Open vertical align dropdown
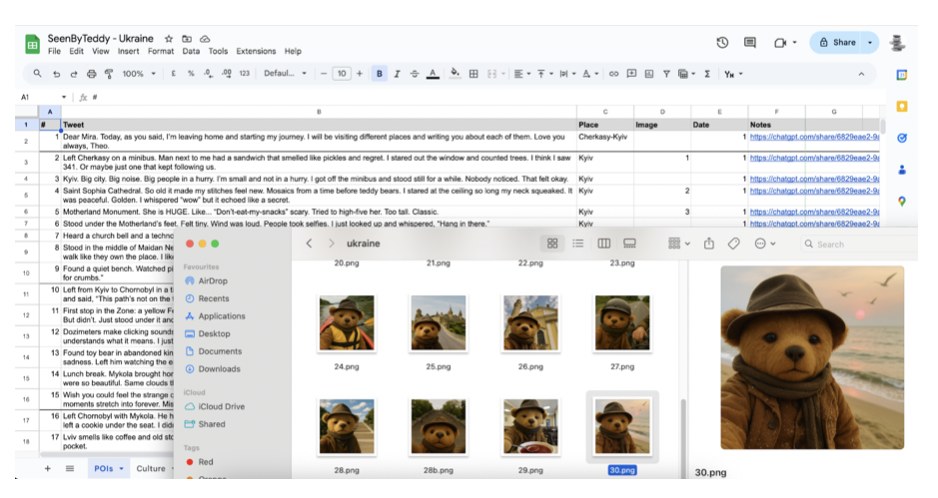This screenshot has height=498, width=938. 544,74
